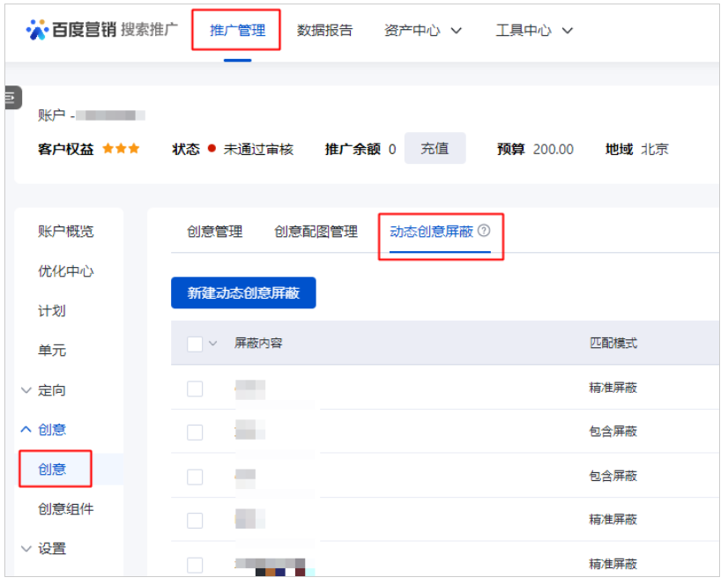Check the last visible row's checkbox
The image size is (728, 585).
click(195, 564)
